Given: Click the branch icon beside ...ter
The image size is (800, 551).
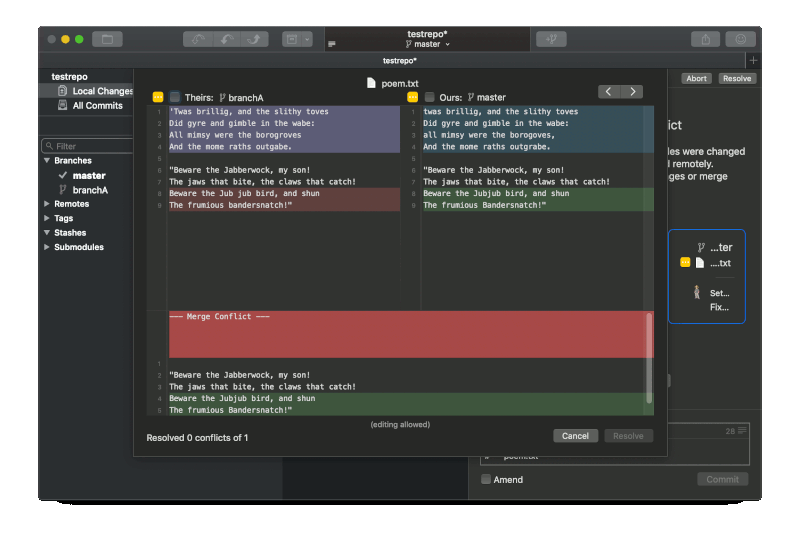Looking at the screenshot, I should pyautogui.click(x=701, y=247).
